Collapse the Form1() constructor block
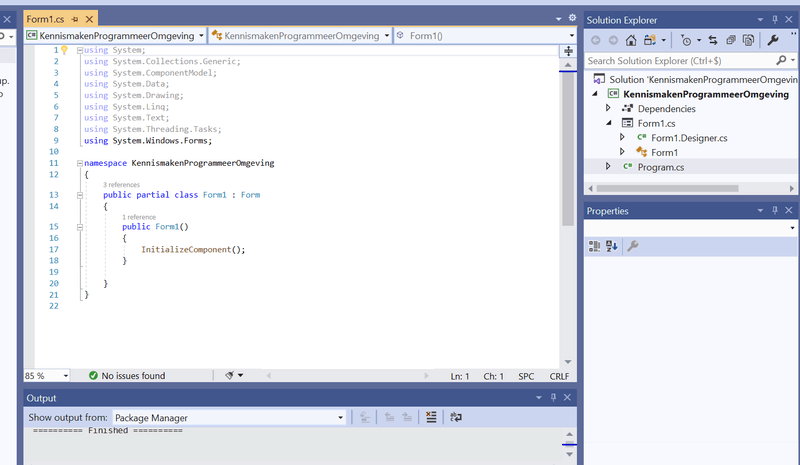 click(x=80, y=227)
